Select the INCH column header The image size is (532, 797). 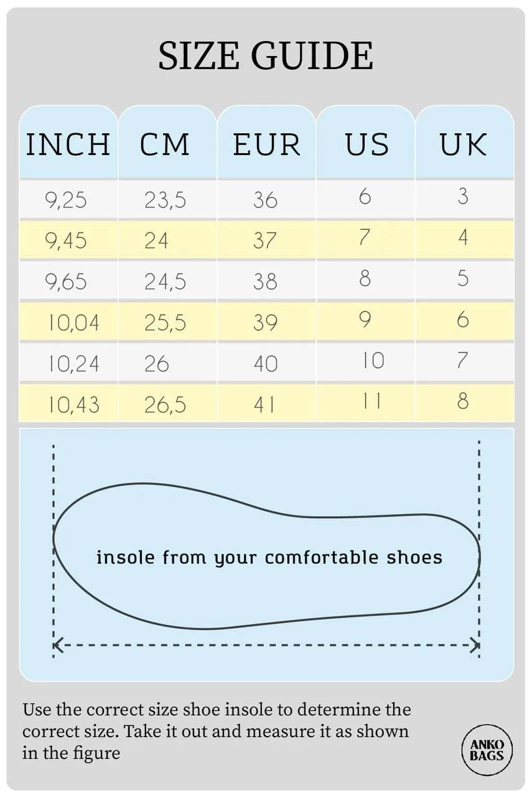[68, 144]
